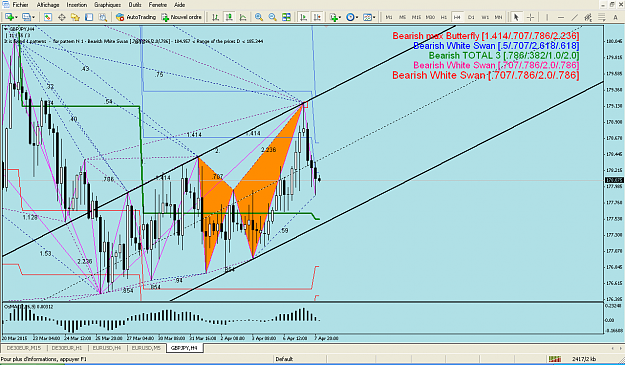Toggle H4 timeframe
Screen dimensions: 625x365
457,17
